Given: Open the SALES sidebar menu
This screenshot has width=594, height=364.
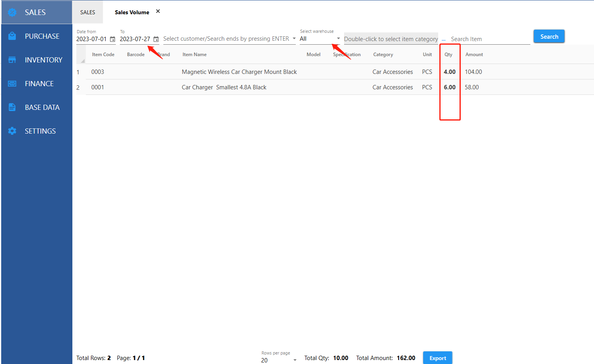Looking at the screenshot, I should pos(37,12).
